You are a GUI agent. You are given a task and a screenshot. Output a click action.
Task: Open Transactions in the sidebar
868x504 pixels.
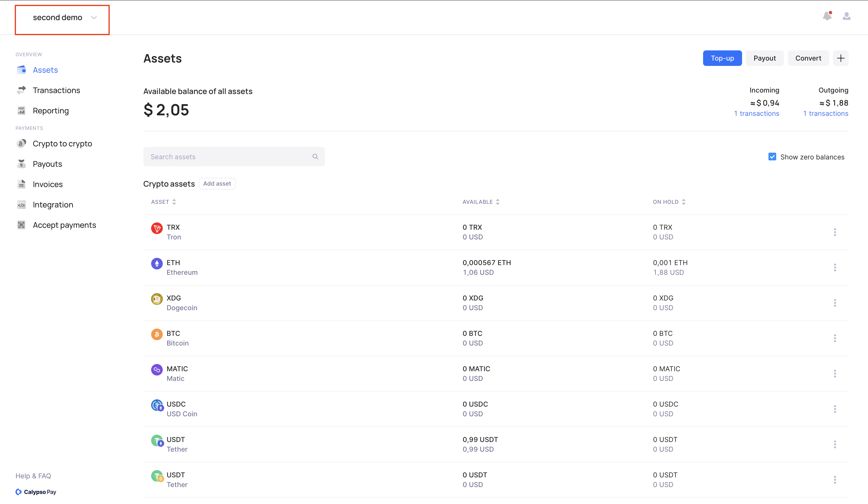pyautogui.click(x=56, y=90)
